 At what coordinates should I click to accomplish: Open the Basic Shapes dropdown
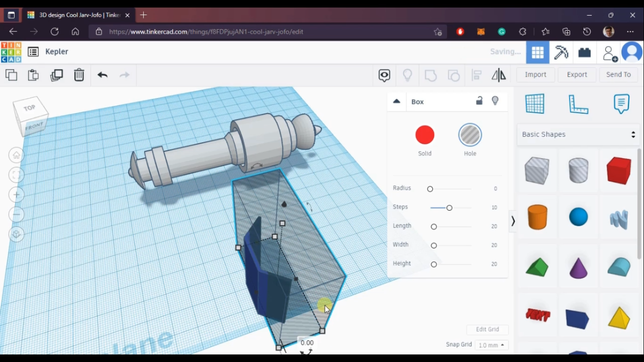pyautogui.click(x=578, y=135)
